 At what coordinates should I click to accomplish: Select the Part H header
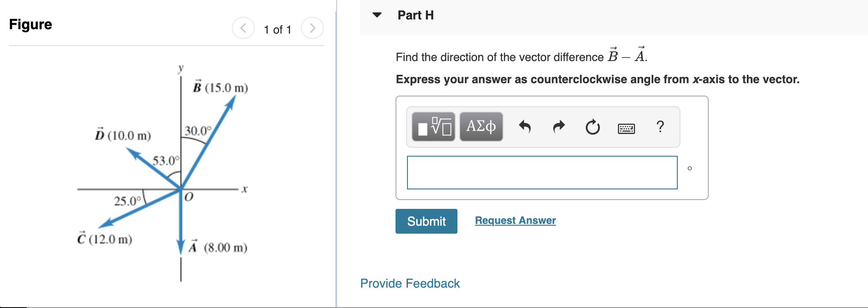(415, 15)
